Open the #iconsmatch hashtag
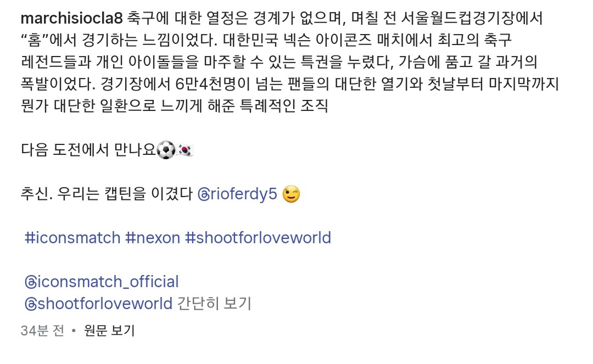This screenshot has height=364, width=593. (72, 238)
